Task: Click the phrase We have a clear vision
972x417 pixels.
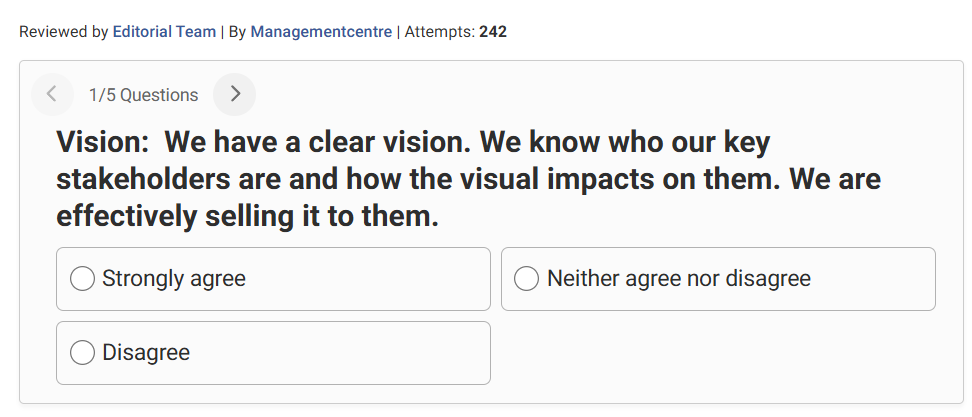Action: 311,142
